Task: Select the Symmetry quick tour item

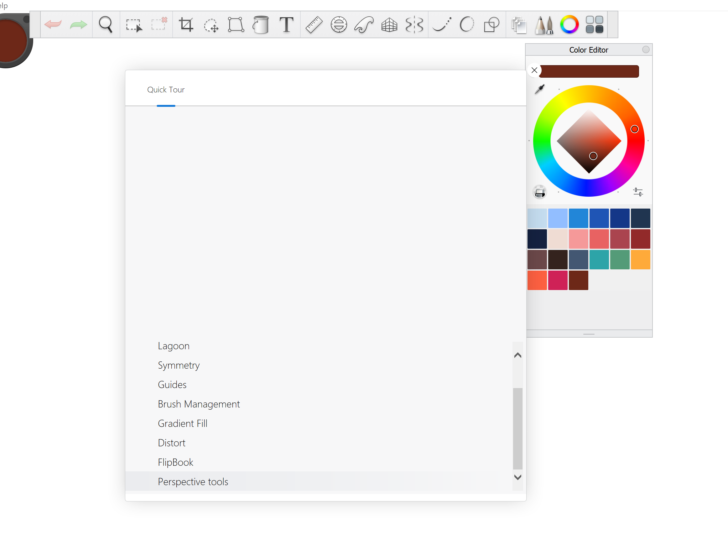Action: pyautogui.click(x=178, y=365)
